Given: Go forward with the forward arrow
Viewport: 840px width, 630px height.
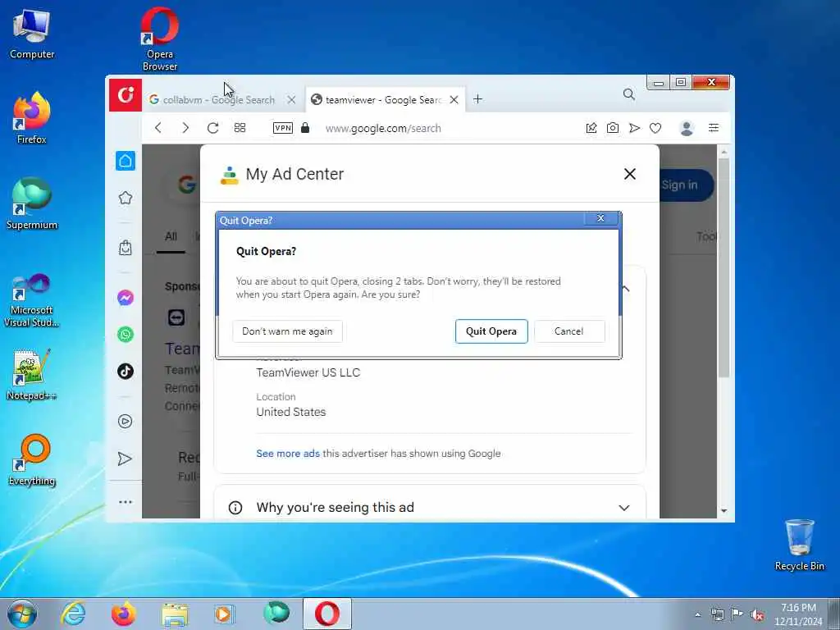Looking at the screenshot, I should click(x=185, y=127).
